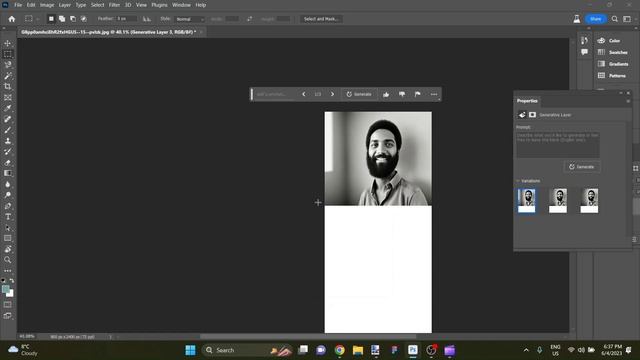Select the Blur tool
640x360 pixels.
8,184
